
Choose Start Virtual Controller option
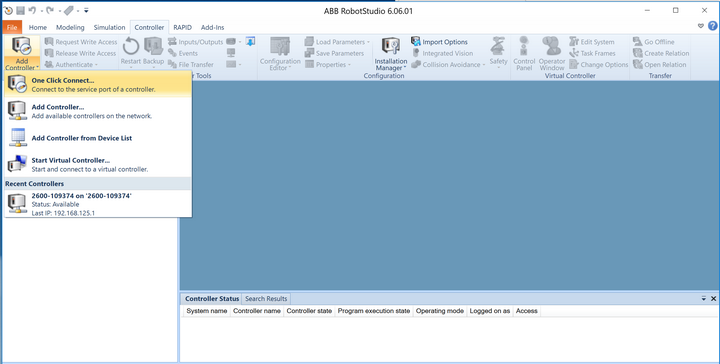(x=98, y=164)
